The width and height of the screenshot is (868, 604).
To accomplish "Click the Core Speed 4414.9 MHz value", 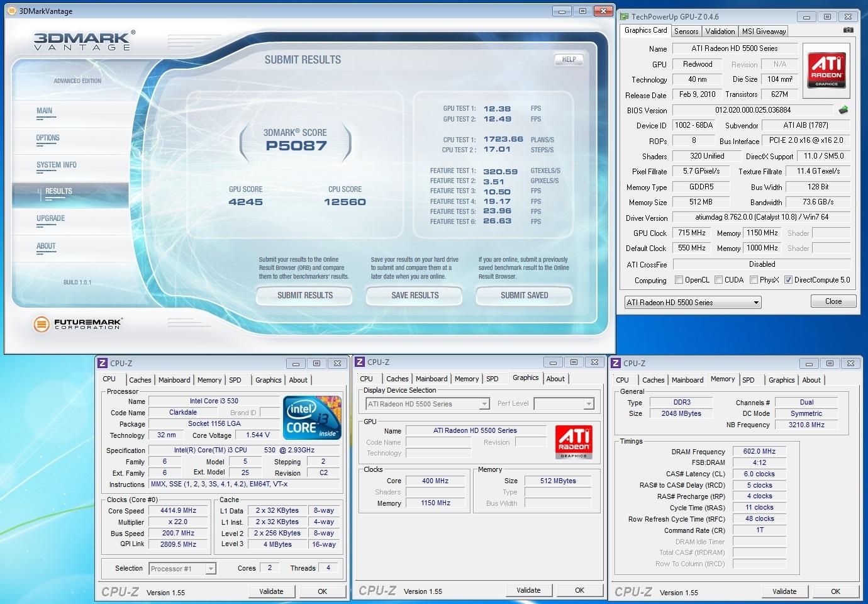I will pyautogui.click(x=179, y=511).
